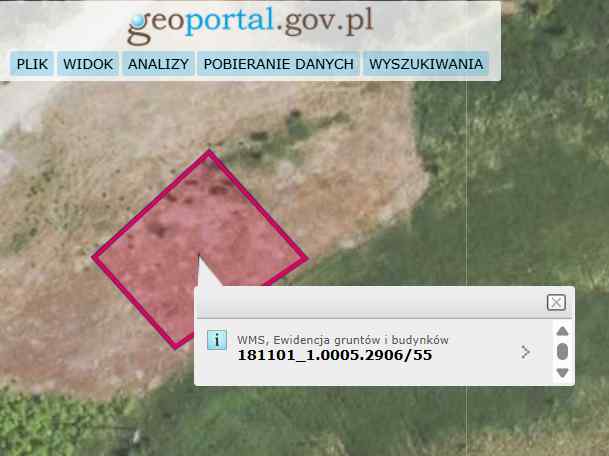Click the geoportal.gov.pl logo

pyautogui.click(x=249, y=23)
